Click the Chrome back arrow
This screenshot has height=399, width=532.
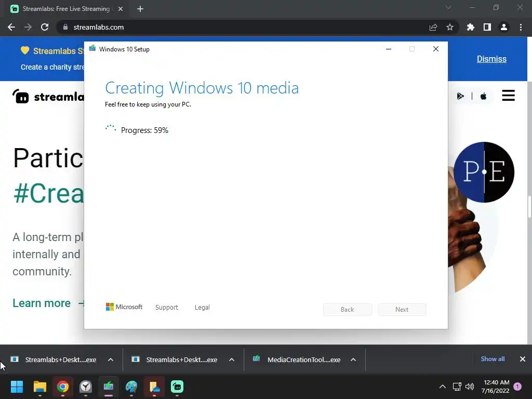[x=11, y=27]
